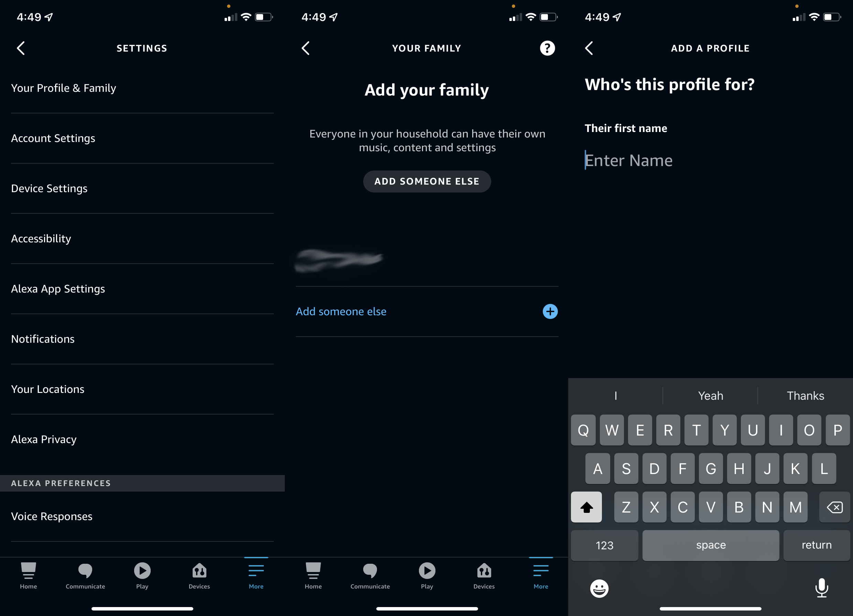Screen dimensions: 853x616
Task: Tap the More icon in bottom navigation
Action: [x=255, y=576]
